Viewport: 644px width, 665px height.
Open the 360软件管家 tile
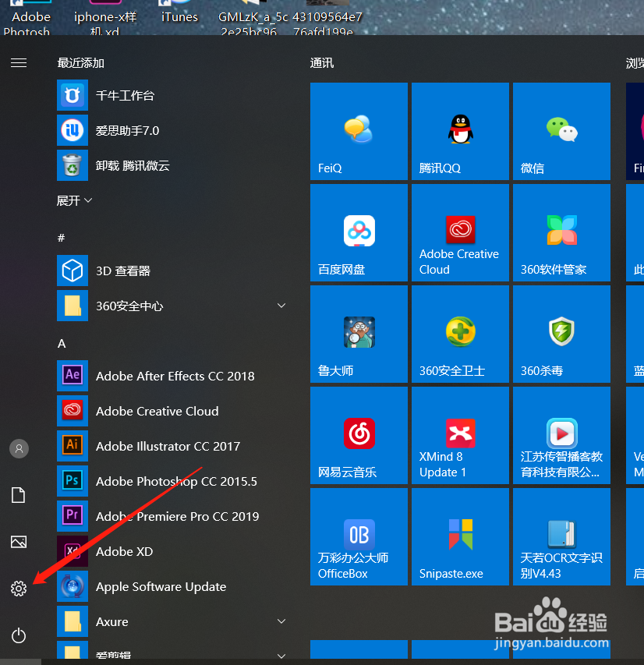coord(561,232)
